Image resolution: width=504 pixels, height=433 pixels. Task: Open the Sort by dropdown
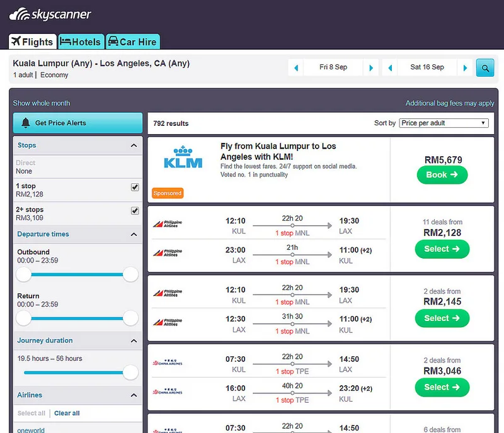click(444, 123)
